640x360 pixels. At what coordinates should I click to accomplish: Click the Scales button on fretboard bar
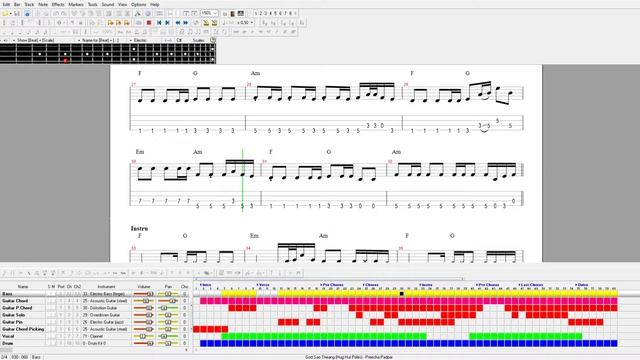pyautogui.click(x=199, y=40)
